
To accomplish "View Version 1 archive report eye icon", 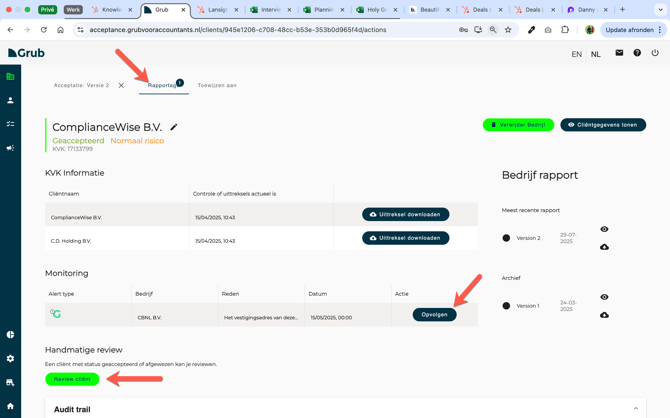I will 604,297.
